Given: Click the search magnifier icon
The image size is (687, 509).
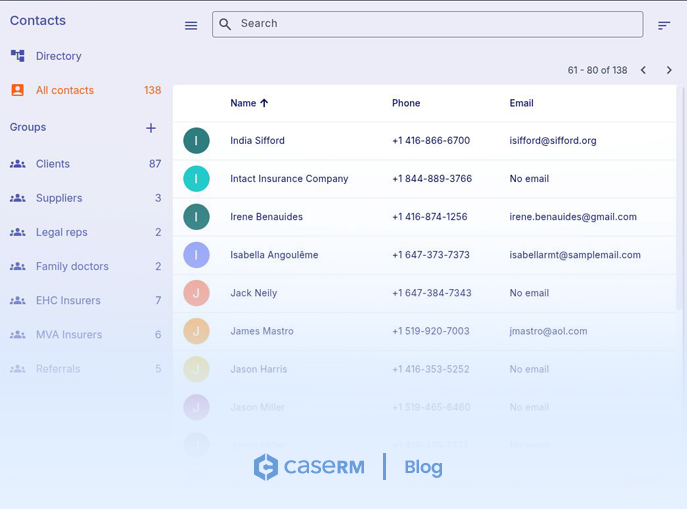Looking at the screenshot, I should click(x=225, y=24).
